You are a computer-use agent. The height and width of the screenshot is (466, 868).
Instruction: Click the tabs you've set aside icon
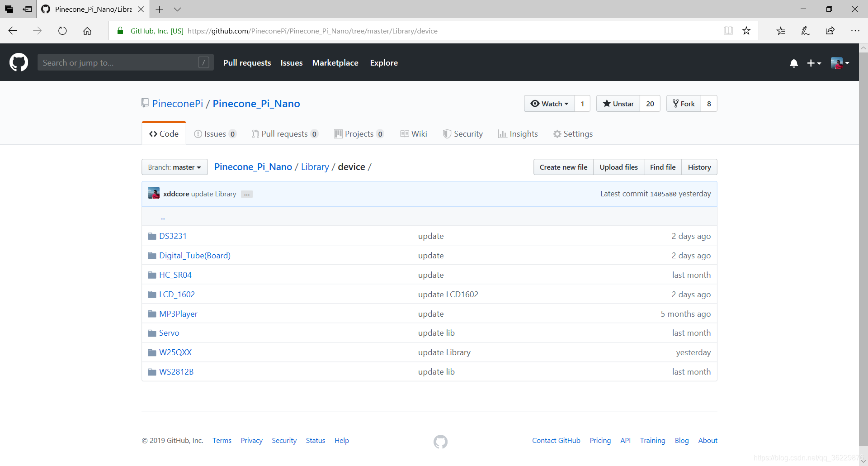(9, 9)
